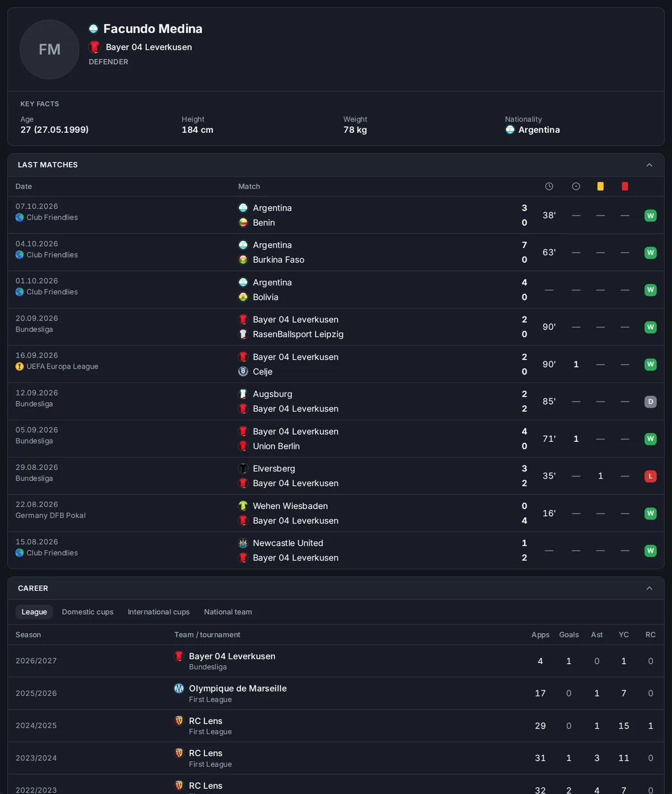The width and height of the screenshot is (672, 794).
Task: Click the goals column icon
Action: click(576, 186)
